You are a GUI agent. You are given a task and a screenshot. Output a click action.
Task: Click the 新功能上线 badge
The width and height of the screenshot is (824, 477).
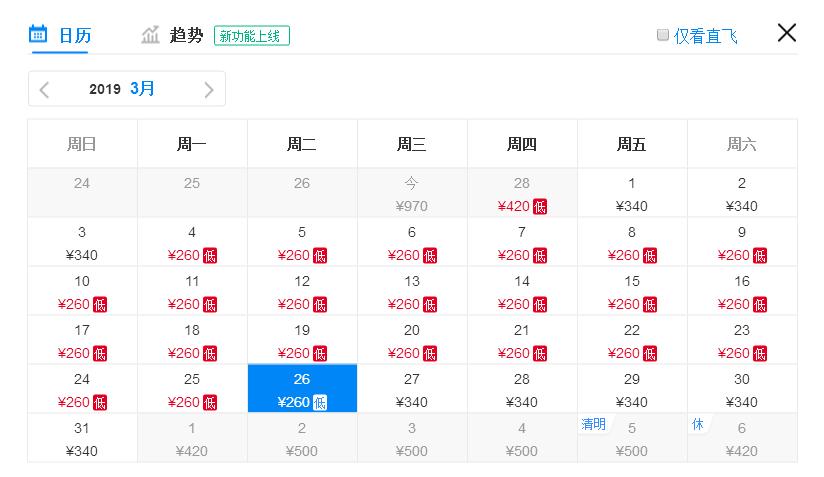pyautogui.click(x=252, y=36)
